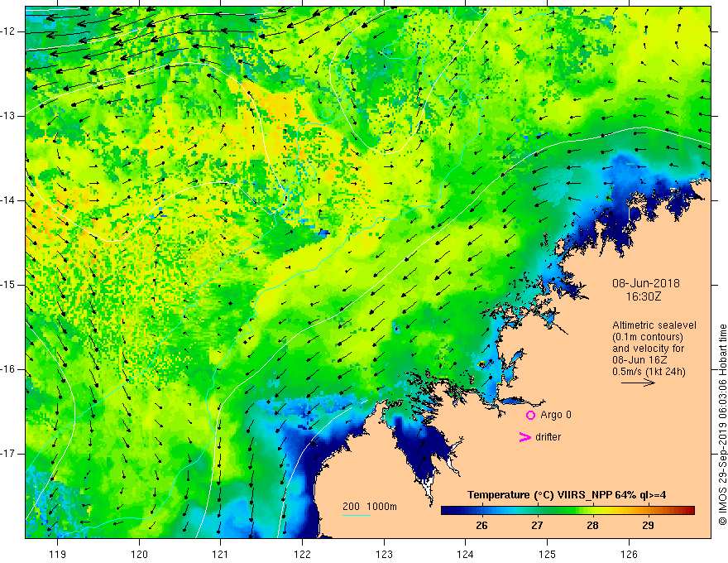The height and width of the screenshot is (563, 728).
Task: Click the '(0.1m contours)' caption line
Action: point(648,337)
